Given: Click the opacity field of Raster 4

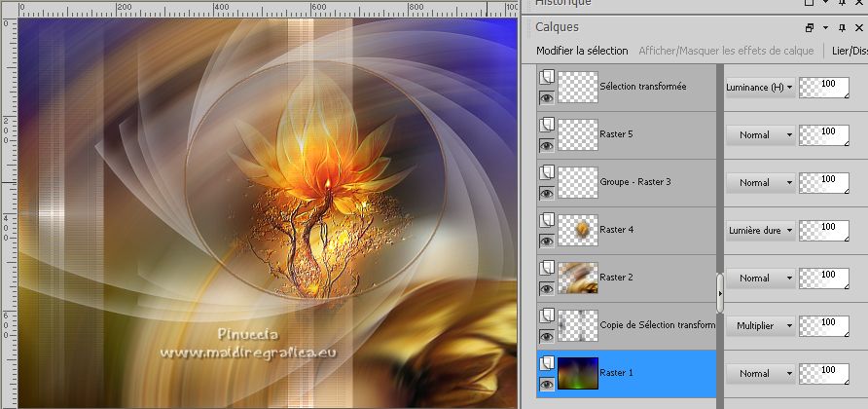Looking at the screenshot, I should [824, 231].
